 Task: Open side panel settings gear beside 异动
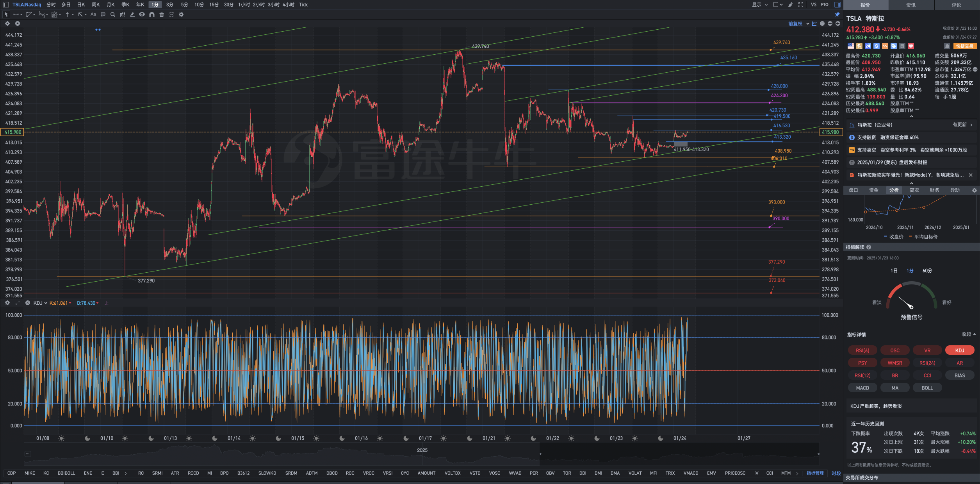975,190
